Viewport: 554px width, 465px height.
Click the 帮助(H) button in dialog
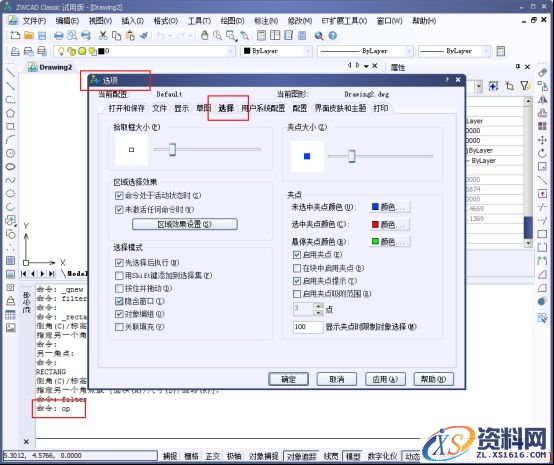click(434, 379)
